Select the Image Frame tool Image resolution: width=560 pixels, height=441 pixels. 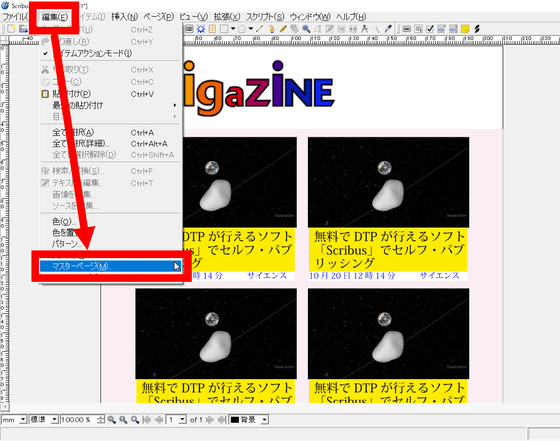click(x=189, y=29)
